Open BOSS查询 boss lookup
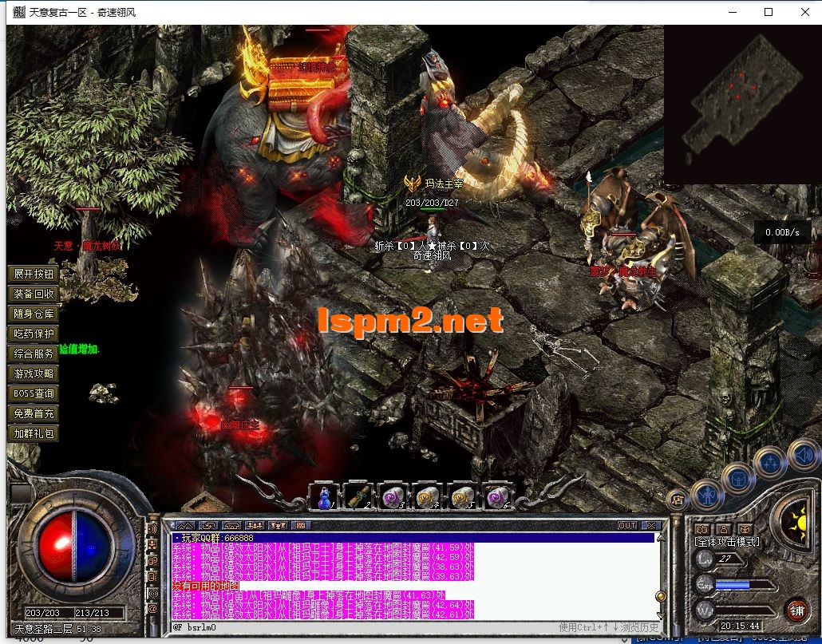 [34, 393]
